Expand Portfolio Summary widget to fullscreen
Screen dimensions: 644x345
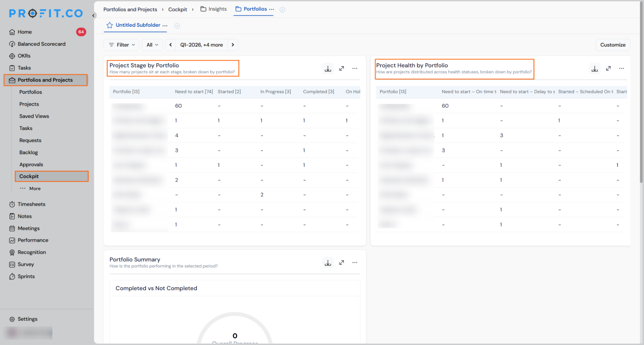point(341,263)
